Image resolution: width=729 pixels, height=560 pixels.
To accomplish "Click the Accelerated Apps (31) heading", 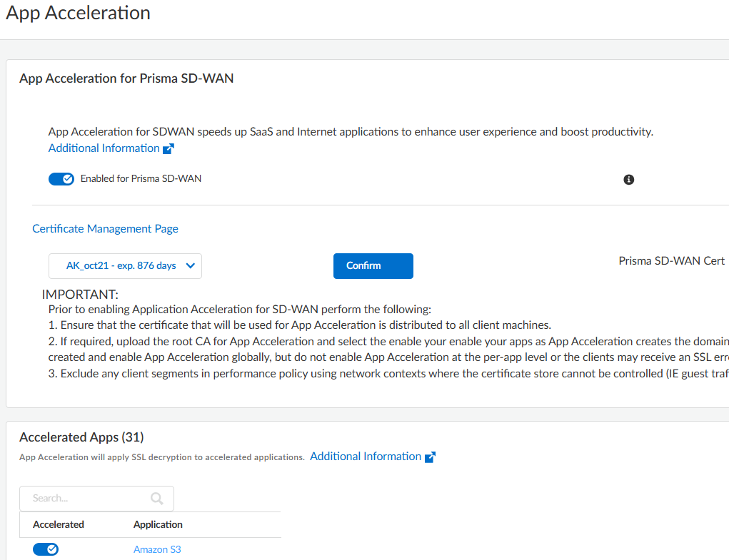I will coord(81,437).
